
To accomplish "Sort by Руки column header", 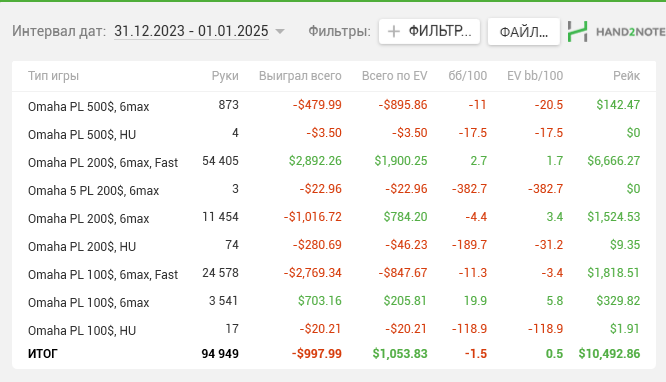I will click(225, 76).
